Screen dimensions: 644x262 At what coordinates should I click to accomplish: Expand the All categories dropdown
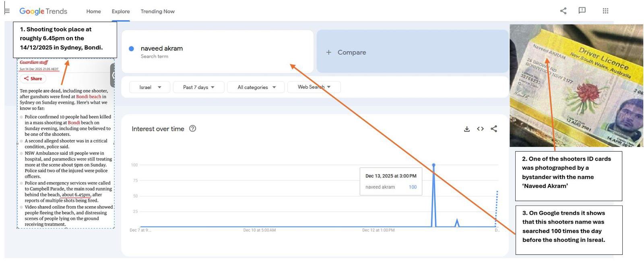click(x=256, y=87)
